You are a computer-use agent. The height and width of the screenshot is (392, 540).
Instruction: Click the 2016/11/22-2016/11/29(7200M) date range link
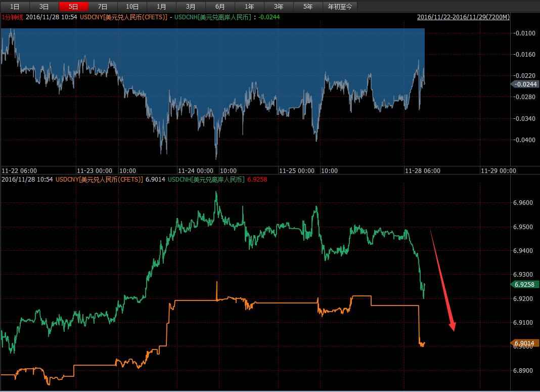click(463, 17)
